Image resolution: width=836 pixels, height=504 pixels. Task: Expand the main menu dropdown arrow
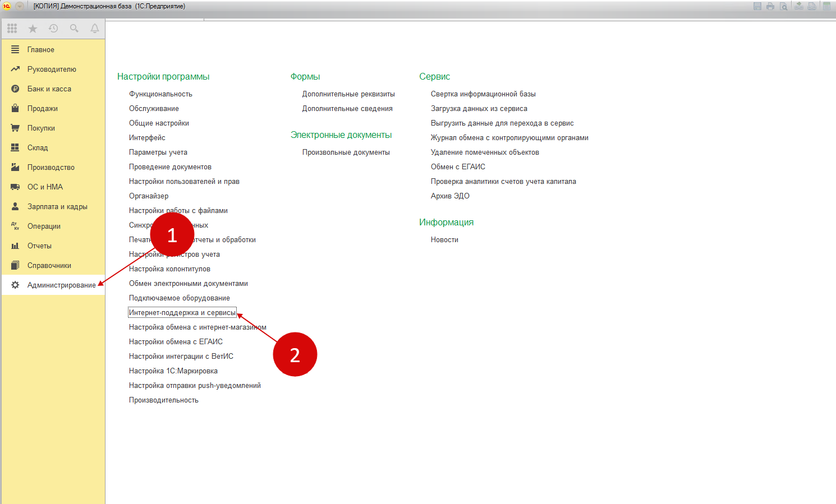[x=20, y=6]
